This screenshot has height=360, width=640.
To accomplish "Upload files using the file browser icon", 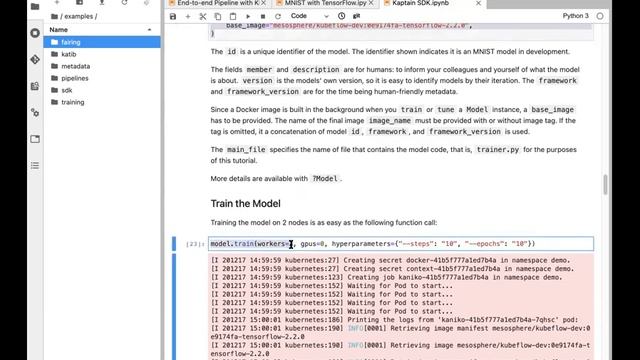I will (102, 2).
